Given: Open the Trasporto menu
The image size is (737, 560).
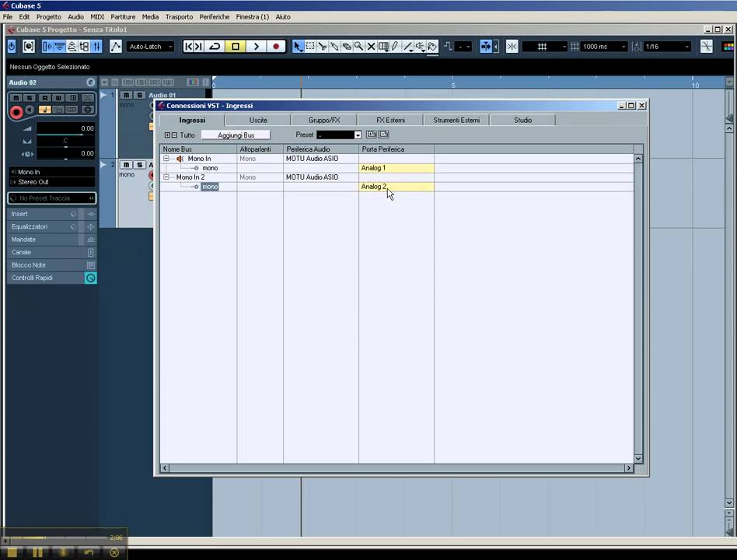Looking at the screenshot, I should point(179,17).
